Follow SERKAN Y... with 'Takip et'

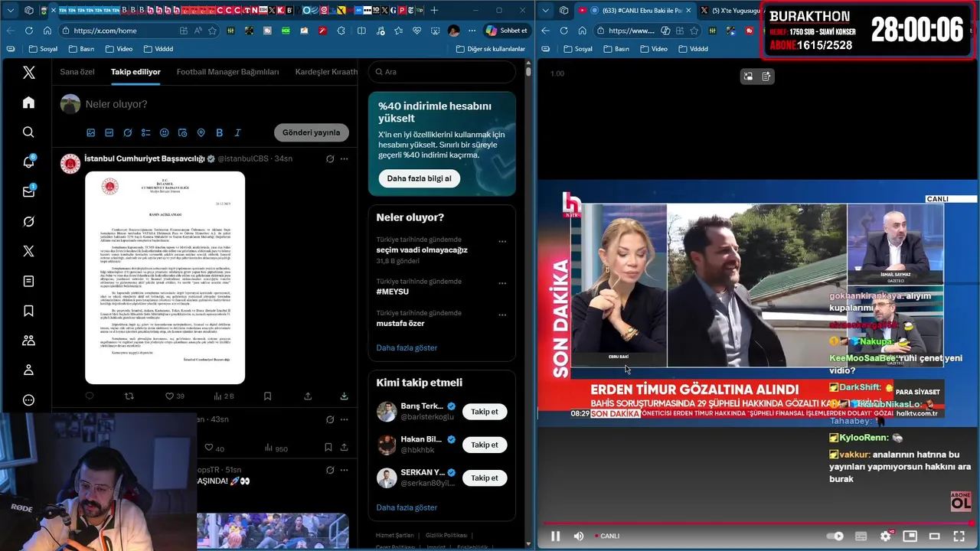coord(484,478)
